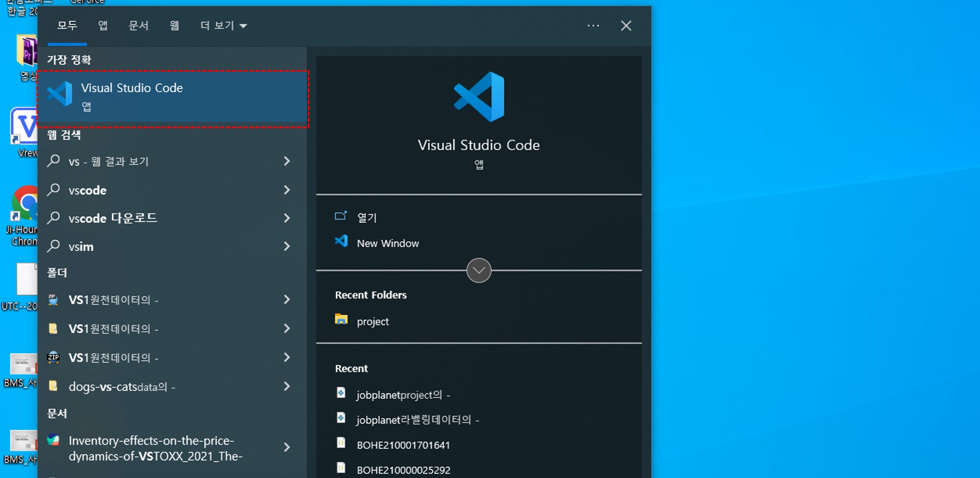980x478 pixels.
Task: Open recent file BOHE210001701641
Action: coord(403,445)
